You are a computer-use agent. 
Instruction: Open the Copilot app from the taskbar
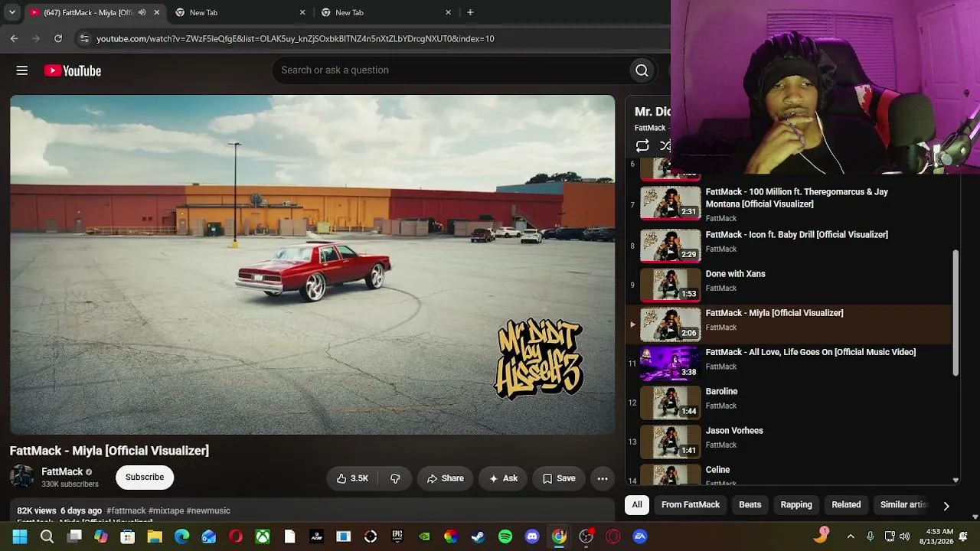click(101, 536)
